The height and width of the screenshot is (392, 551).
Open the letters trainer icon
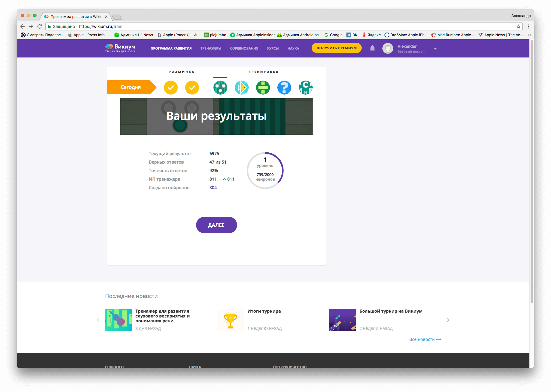[305, 88]
